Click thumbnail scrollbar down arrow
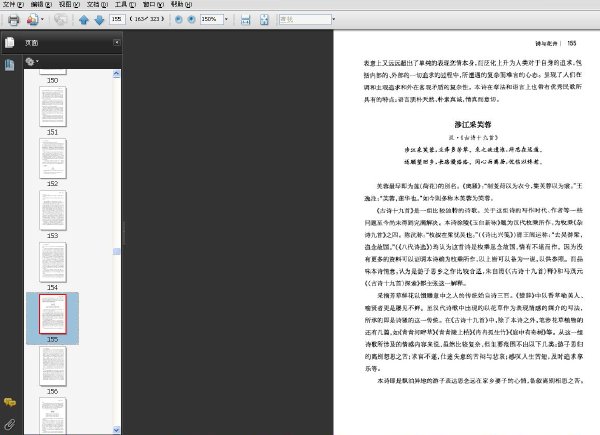Screen dimensions: 600x435 [117, 430]
